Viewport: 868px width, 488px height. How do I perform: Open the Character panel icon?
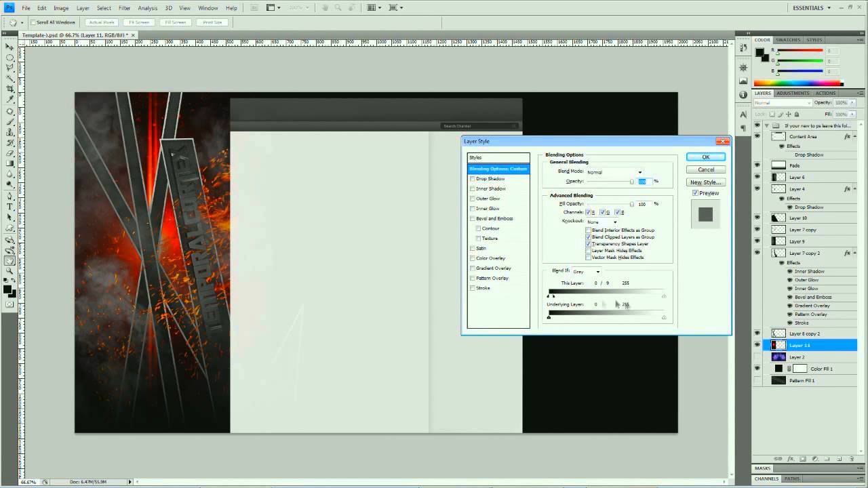tap(744, 115)
